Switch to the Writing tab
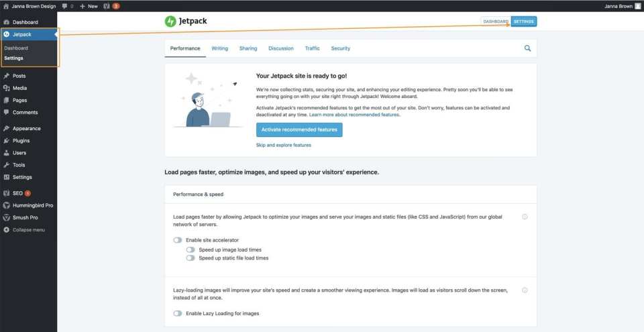The width and height of the screenshot is (644, 332). tap(220, 48)
